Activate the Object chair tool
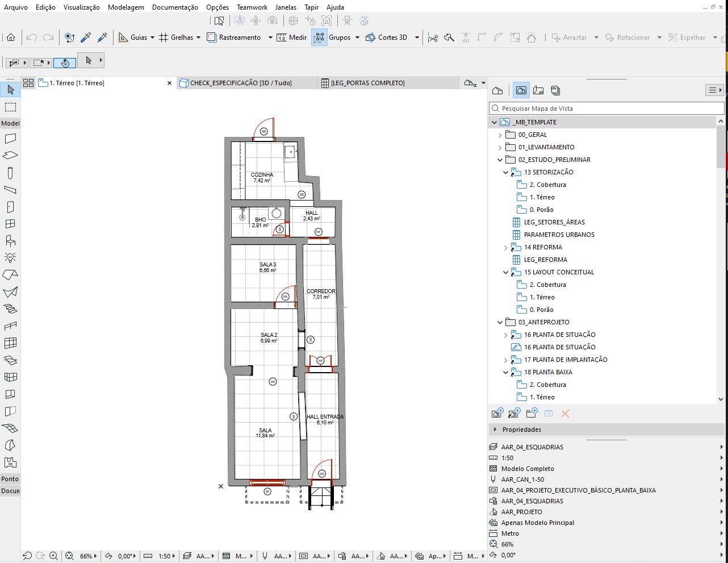728x563 pixels. coord(10,241)
